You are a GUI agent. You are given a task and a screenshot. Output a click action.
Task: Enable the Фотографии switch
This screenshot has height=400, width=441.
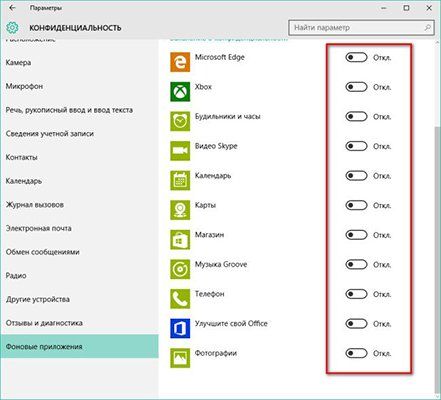pyautogui.click(x=356, y=353)
